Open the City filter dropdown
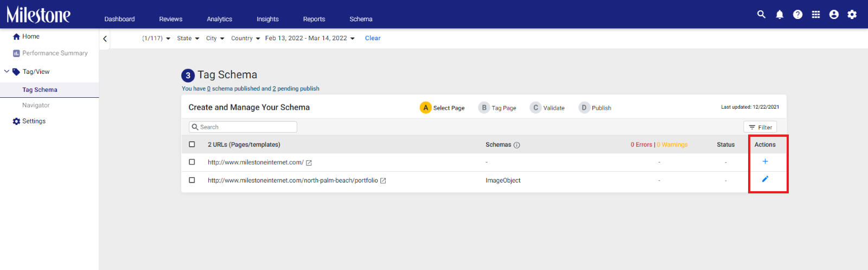Image resolution: width=868 pixels, height=270 pixels. (215, 39)
